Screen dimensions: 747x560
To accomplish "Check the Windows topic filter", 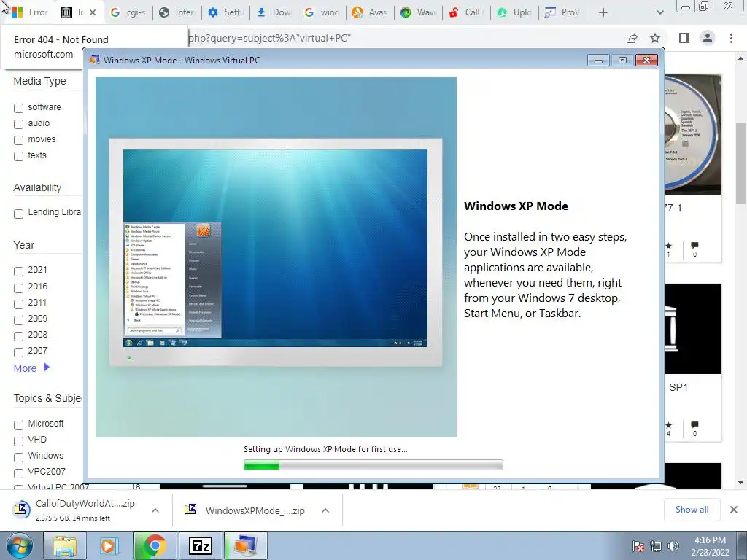I will [x=18, y=457].
